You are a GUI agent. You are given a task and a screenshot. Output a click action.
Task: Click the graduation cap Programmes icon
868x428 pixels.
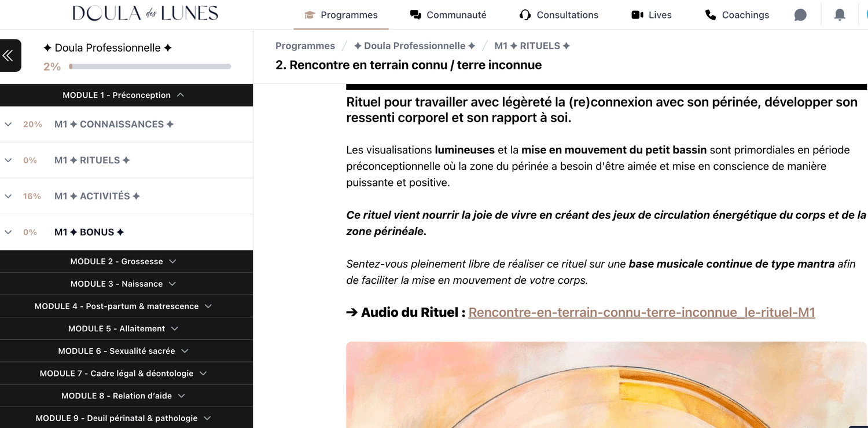pos(310,15)
